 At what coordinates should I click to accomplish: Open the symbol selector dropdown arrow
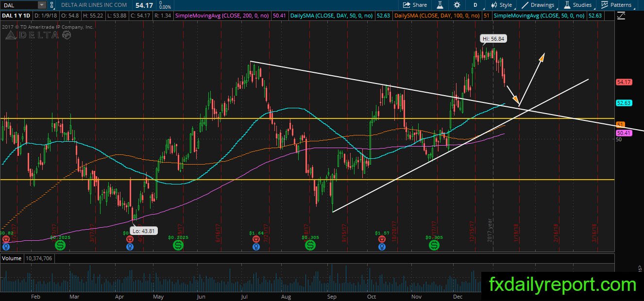coord(41,5)
